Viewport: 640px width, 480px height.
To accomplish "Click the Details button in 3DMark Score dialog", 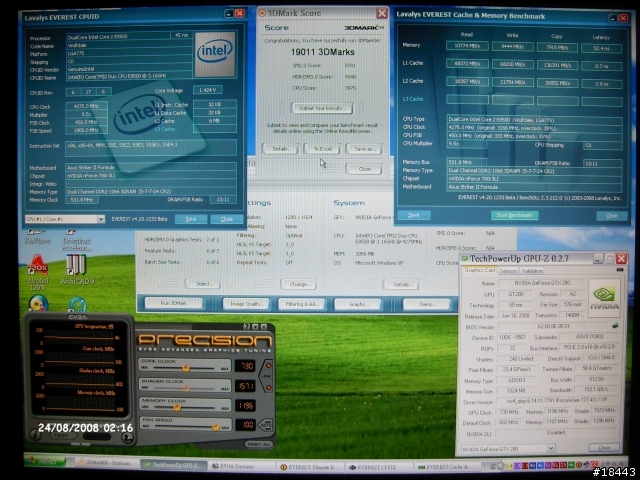I will click(280, 149).
